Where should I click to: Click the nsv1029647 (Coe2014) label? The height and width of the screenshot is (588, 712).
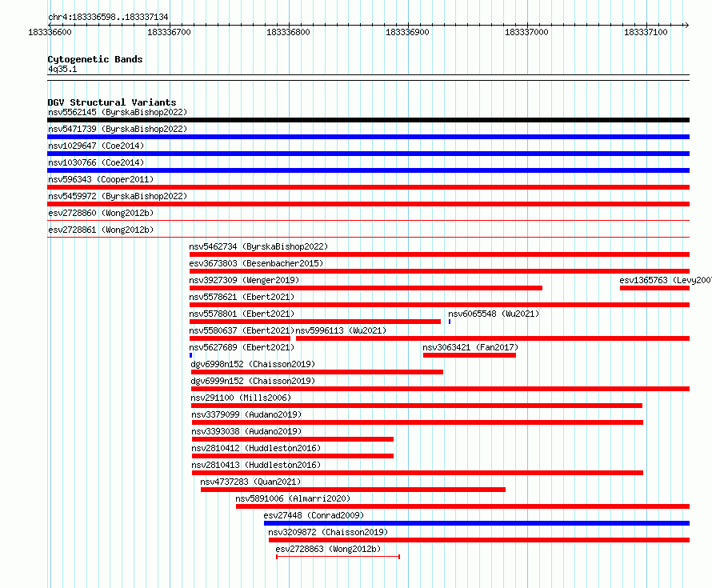coord(96,146)
